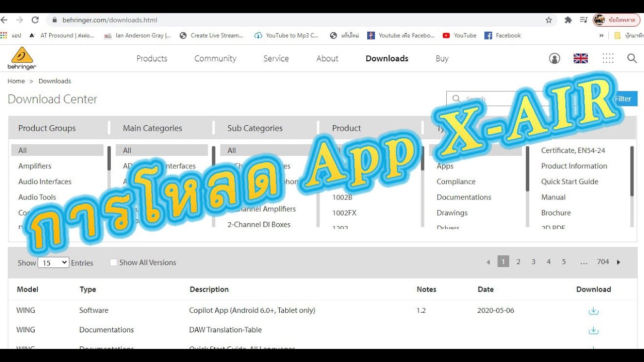Open the media control icon in toolbar

pos(583,20)
